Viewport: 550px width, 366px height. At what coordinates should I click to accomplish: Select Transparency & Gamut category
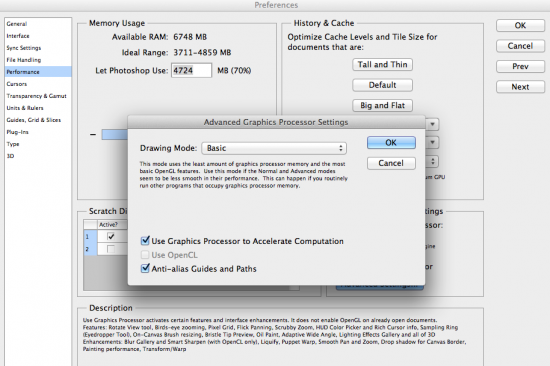(36, 96)
